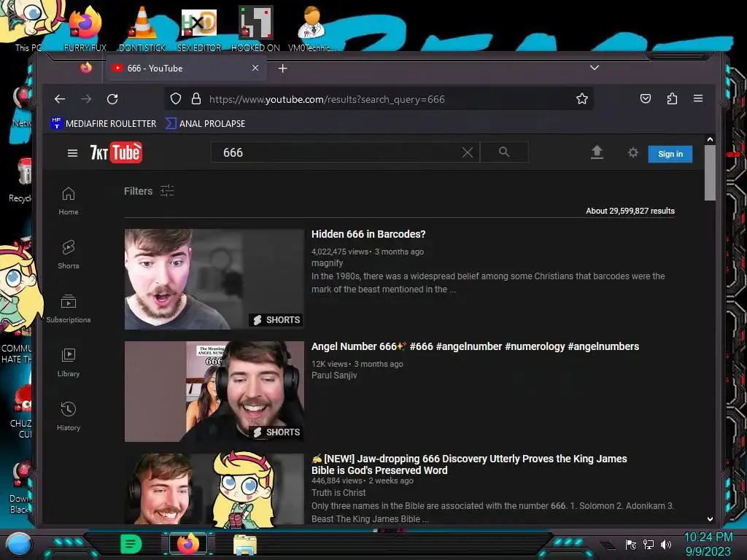Go to Home in sidebar

point(68,201)
